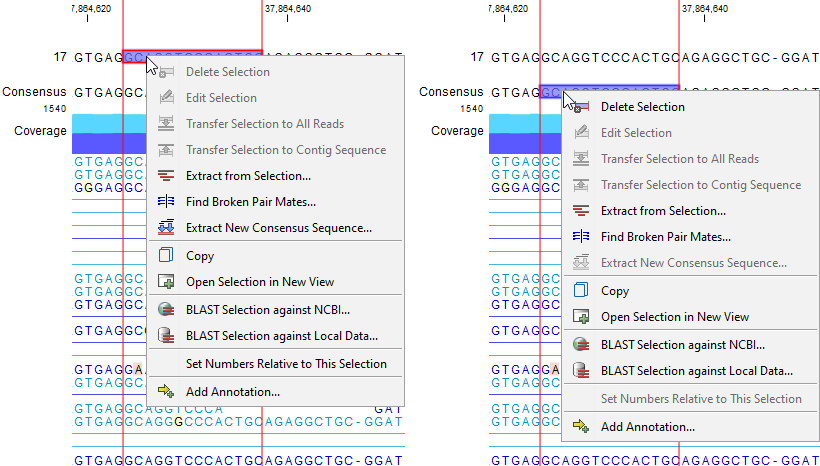Click the Extract from Selection icon in read 17's menu

(x=167, y=176)
